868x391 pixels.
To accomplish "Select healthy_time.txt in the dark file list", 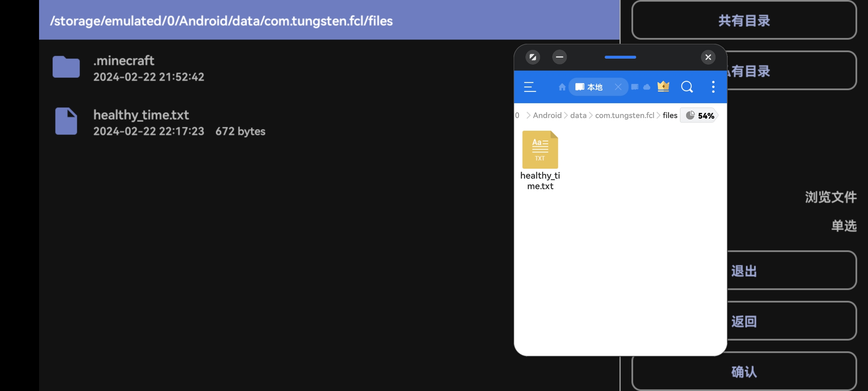I will pyautogui.click(x=141, y=122).
